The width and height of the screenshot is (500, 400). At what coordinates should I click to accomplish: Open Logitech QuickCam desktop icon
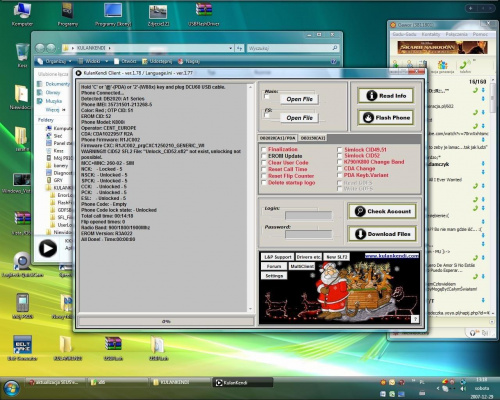click(22, 265)
